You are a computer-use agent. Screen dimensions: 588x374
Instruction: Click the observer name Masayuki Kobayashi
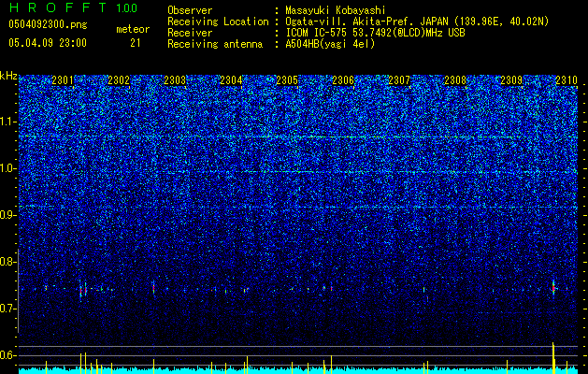(336, 10)
